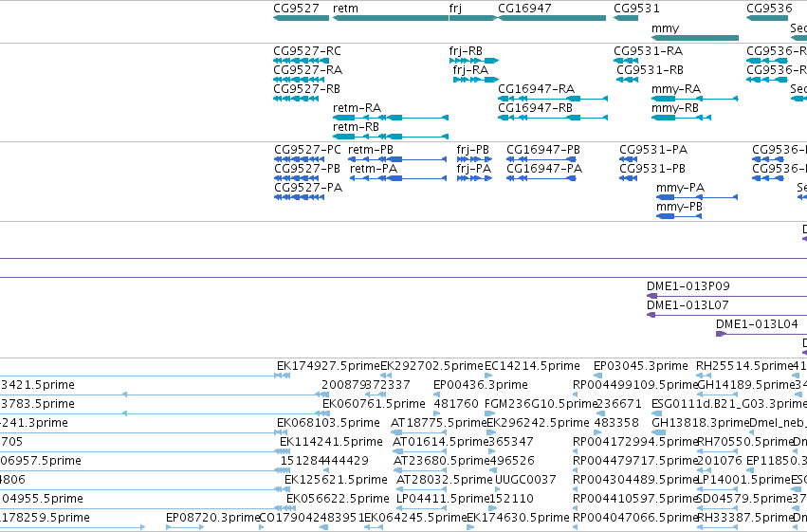Image resolution: width=807 pixels, height=532 pixels.
Task: Click the frj-RB transcript label
Action: (466, 51)
